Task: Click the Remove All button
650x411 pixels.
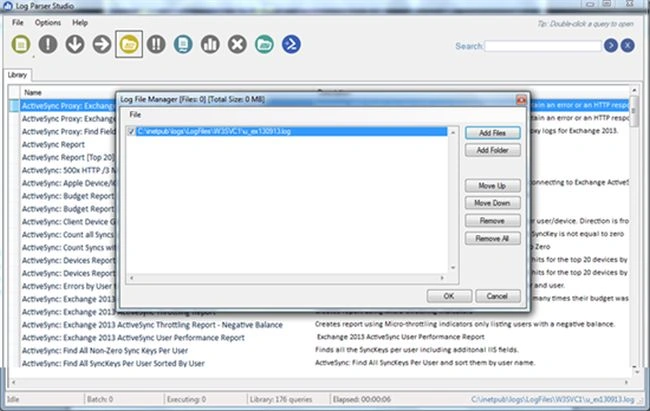Action: [492, 238]
